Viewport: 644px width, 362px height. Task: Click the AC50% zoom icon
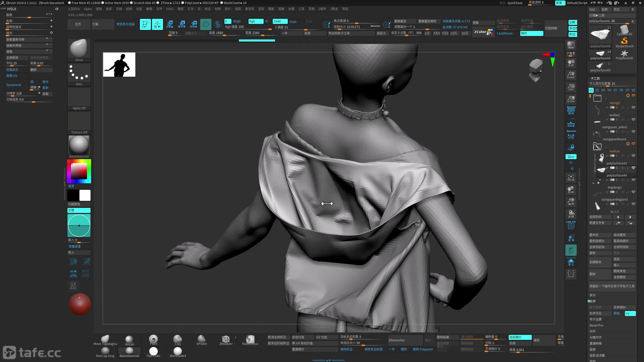point(571,99)
